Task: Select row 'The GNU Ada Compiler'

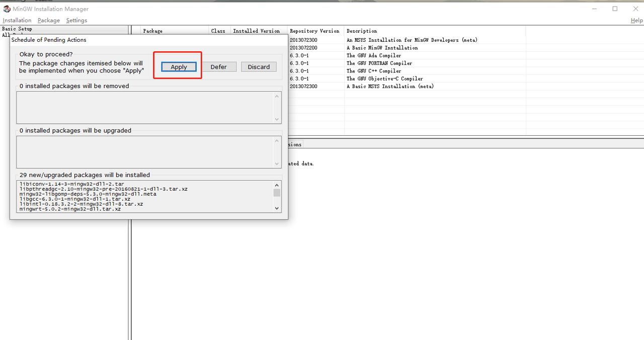Action: point(374,55)
